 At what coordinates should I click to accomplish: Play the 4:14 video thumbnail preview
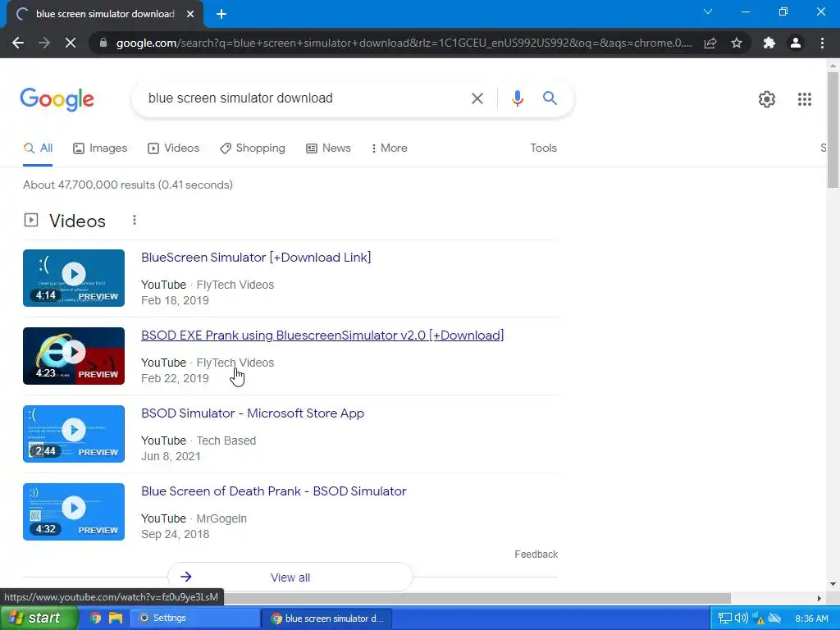(x=74, y=278)
